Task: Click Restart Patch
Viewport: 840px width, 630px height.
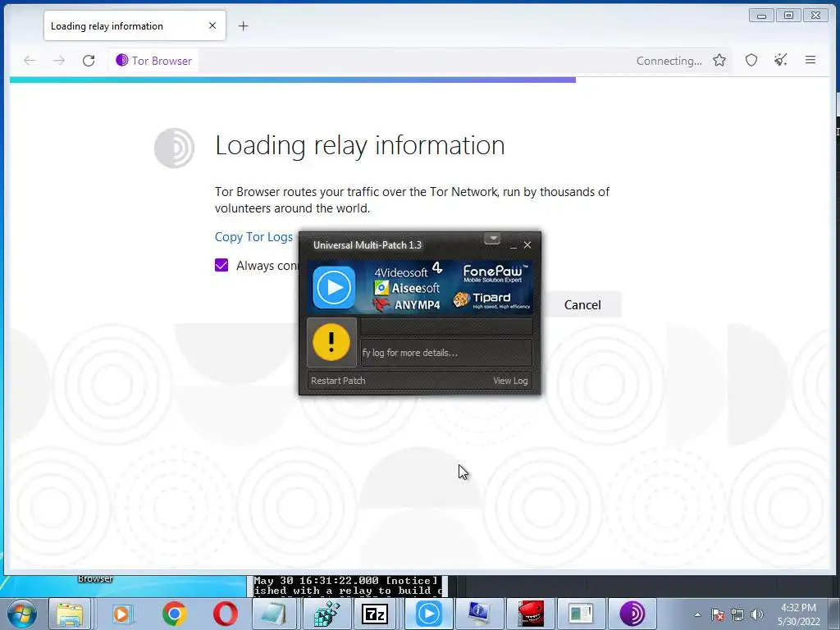Action: pyautogui.click(x=338, y=381)
